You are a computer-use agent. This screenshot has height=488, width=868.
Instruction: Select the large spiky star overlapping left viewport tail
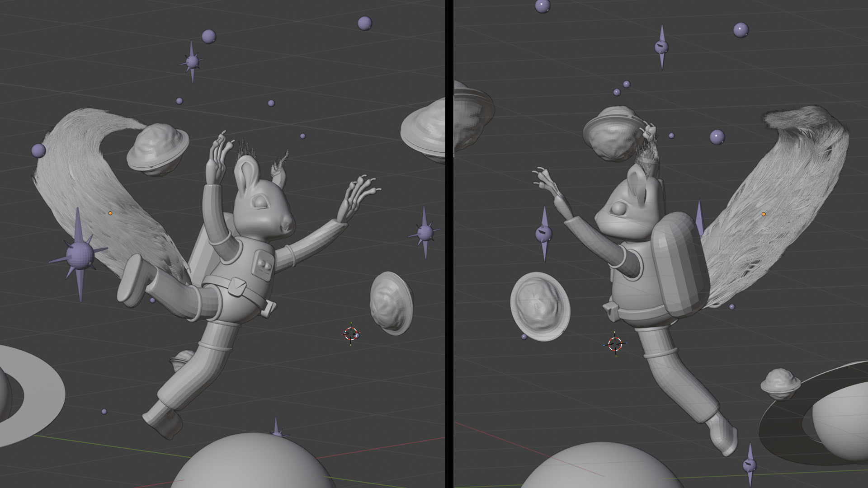tap(79, 255)
